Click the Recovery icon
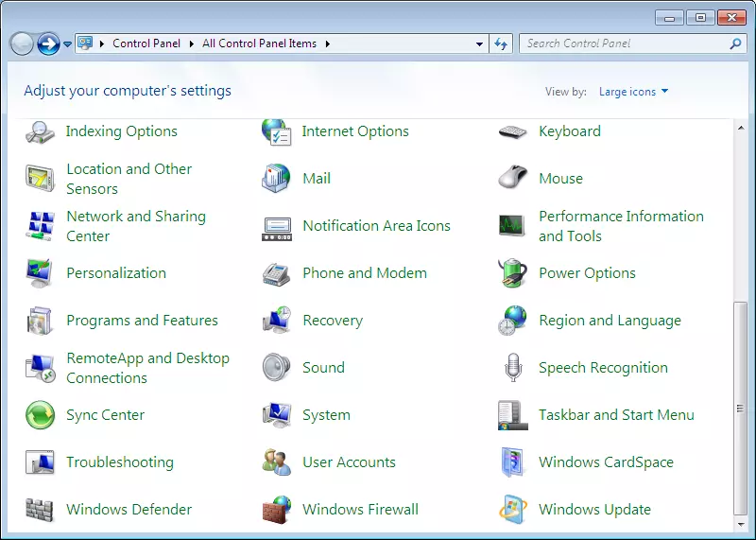The height and width of the screenshot is (540, 756). click(x=276, y=320)
